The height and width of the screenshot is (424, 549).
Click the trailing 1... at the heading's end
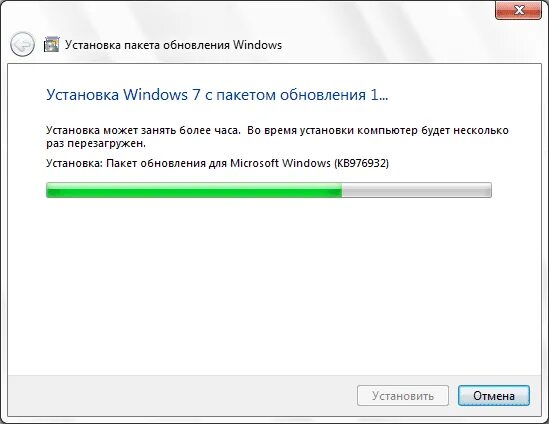pyautogui.click(x=379, y=95)
